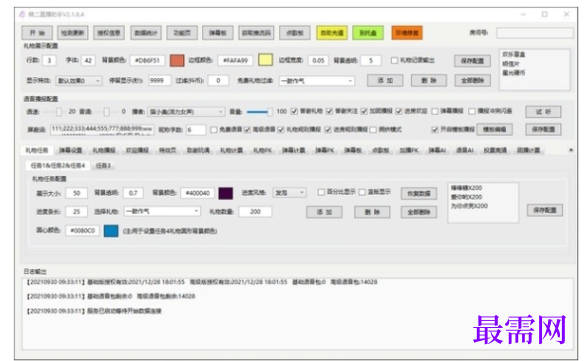Enable the 弹幕播报 checkbox

(435, 111)
